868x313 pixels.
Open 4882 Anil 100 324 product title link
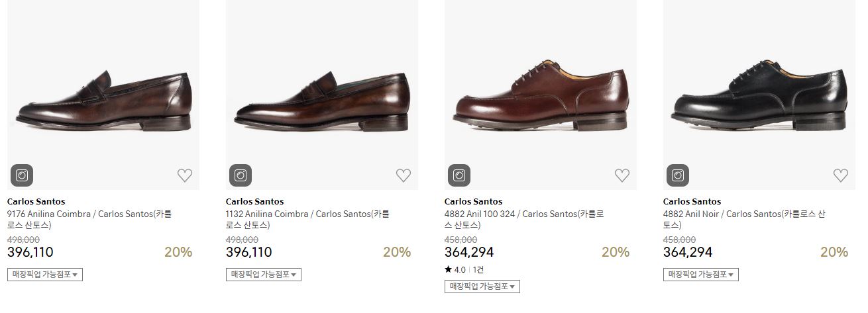point(523,219)
